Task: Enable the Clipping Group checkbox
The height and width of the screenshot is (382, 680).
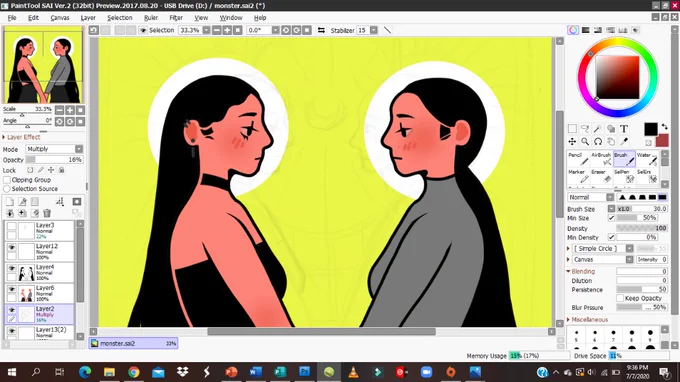Action: pyautogui.click(x=7, y=180)
